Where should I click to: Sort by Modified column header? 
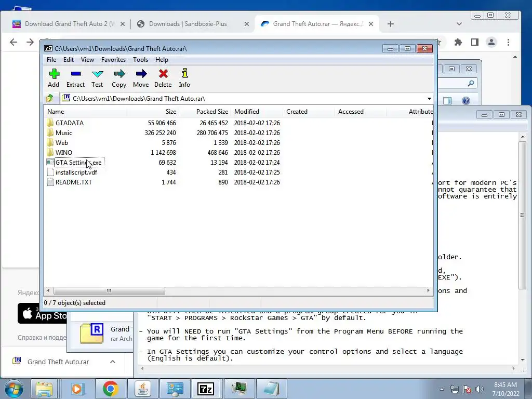click(x=257, y=112)
